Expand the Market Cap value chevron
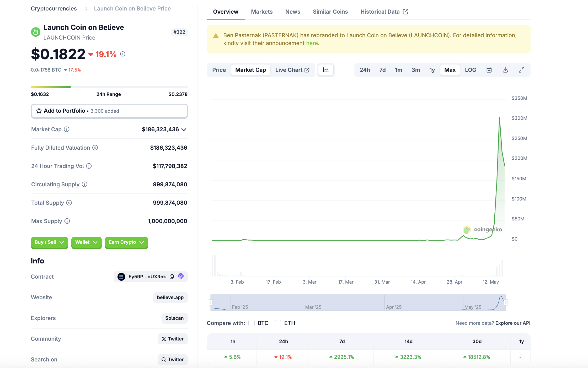The width and height of the screenshot is (588, 368). tap(184, 129)
